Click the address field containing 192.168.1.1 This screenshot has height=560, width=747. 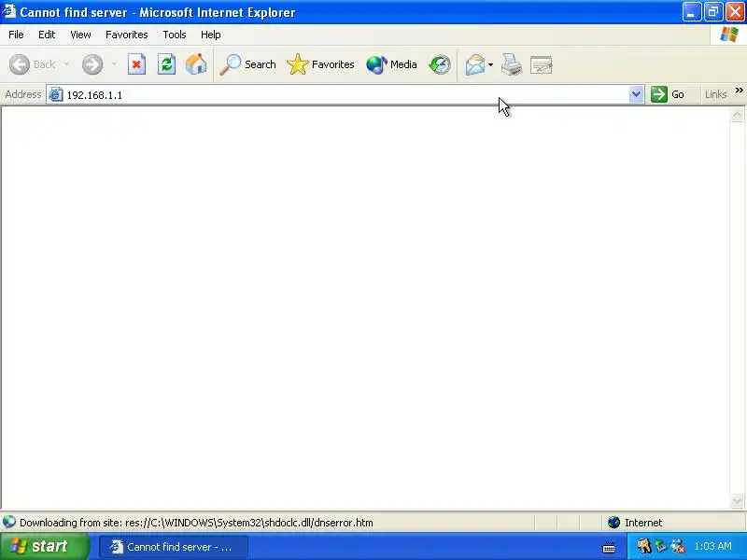click(x=346, y=95)
